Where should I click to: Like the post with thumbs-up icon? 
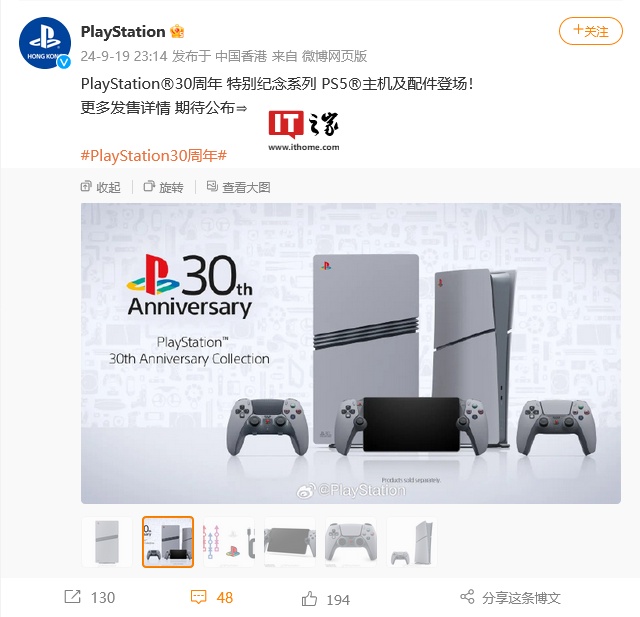coord(309,599)
